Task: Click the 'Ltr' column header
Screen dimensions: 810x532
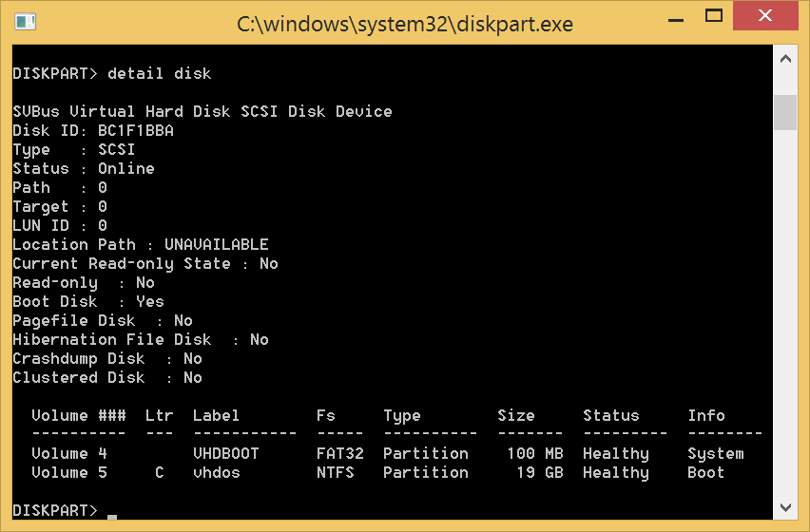Action: [159, 415]
